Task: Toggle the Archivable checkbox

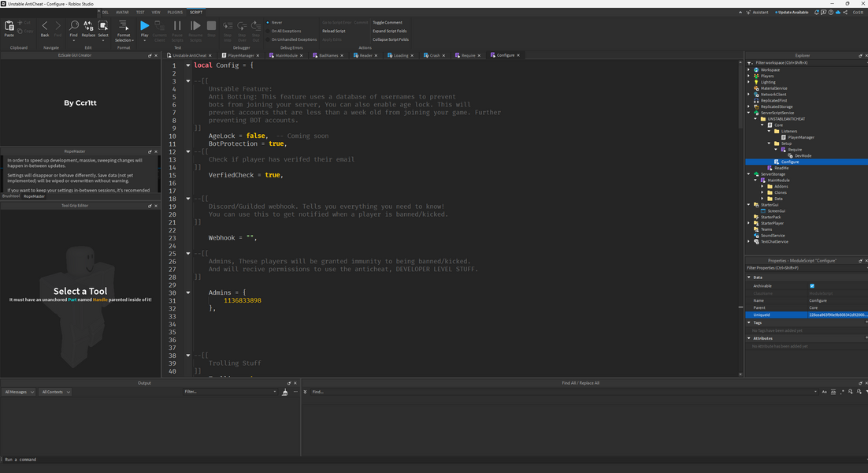Action: 812,286
